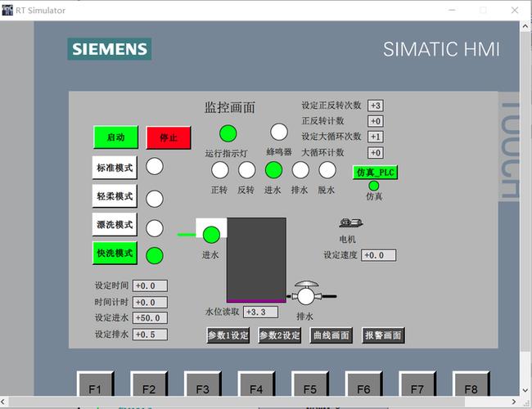Toggle the 仿真_PLC simulation button
The width and height of the screenshot is (532, 409).
[x=375, y=173]
